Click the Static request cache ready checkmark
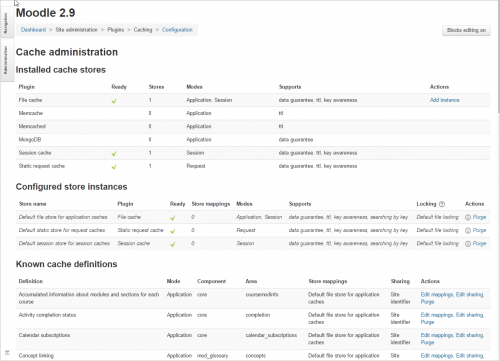500x361 pixels. tap(114, 167)
